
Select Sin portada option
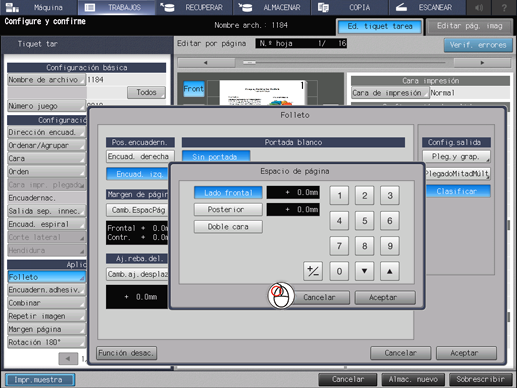216,156
